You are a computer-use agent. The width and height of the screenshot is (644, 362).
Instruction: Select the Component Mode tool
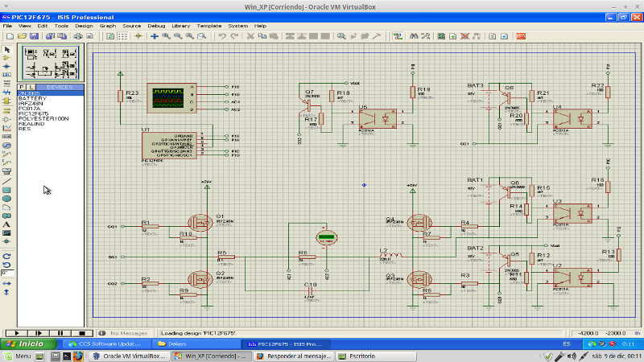click(x=7, y=58)
